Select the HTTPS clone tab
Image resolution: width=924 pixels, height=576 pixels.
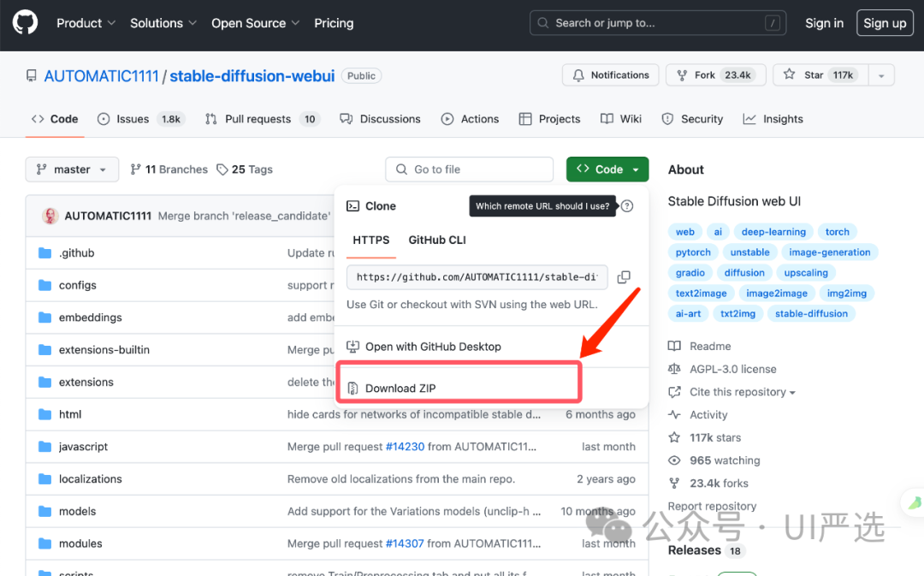[370, 240]
